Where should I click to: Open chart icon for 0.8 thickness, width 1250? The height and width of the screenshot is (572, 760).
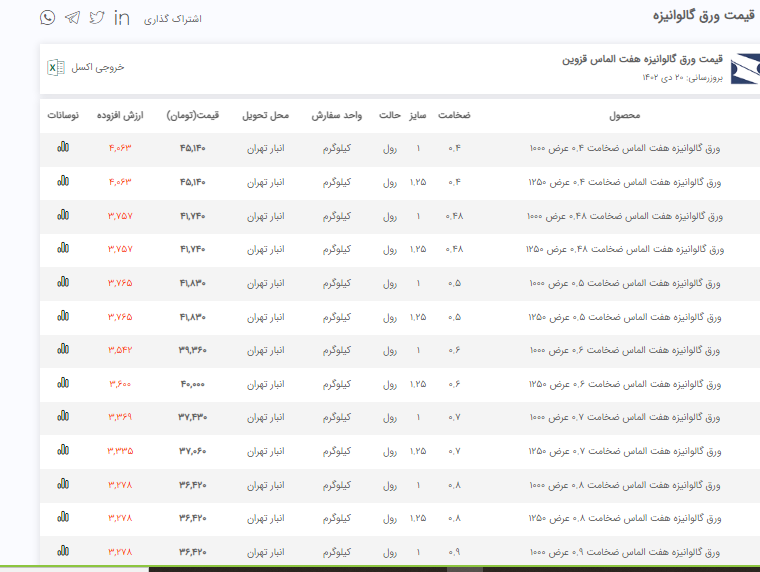[63, 518]
